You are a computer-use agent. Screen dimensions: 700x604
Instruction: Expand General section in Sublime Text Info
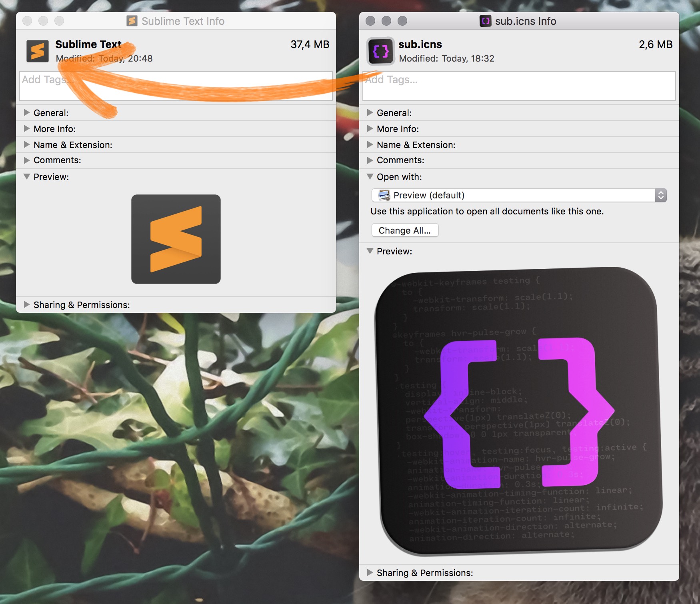point(27,112)
